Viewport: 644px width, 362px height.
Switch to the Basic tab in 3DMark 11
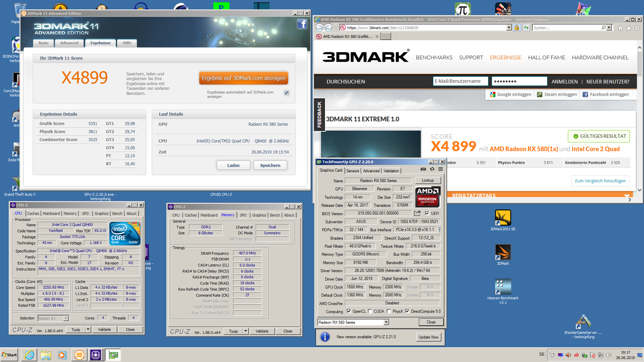coord(43,43)
